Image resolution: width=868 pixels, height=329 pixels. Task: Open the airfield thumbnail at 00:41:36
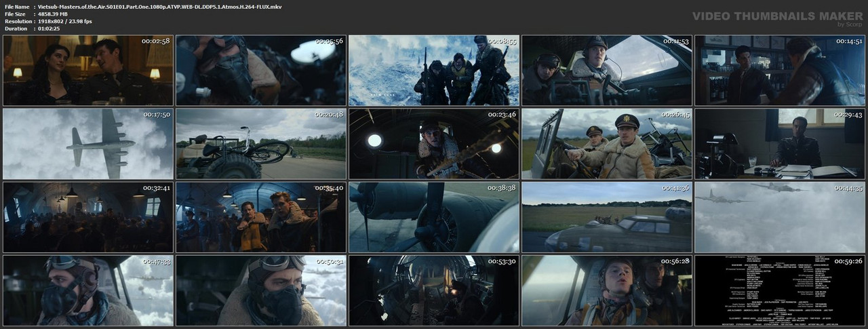(x=607, y=217)
